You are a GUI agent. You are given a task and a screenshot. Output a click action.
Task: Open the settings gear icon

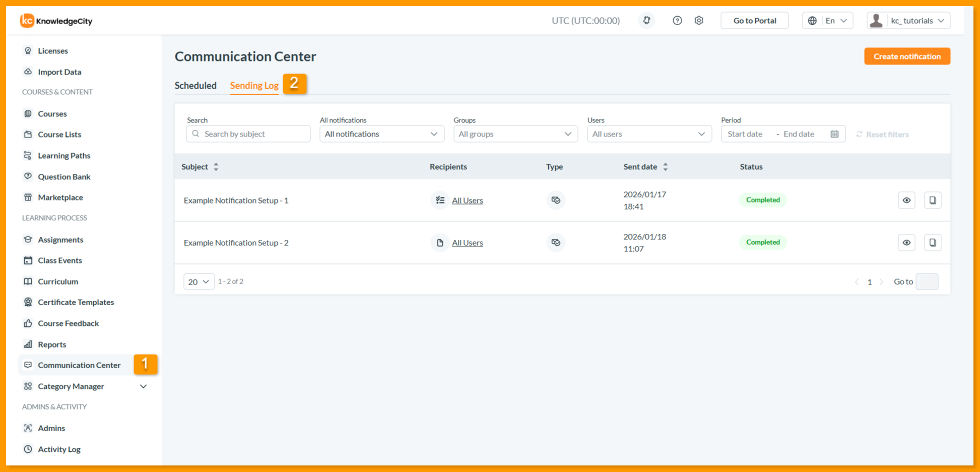tap(699, 21)
